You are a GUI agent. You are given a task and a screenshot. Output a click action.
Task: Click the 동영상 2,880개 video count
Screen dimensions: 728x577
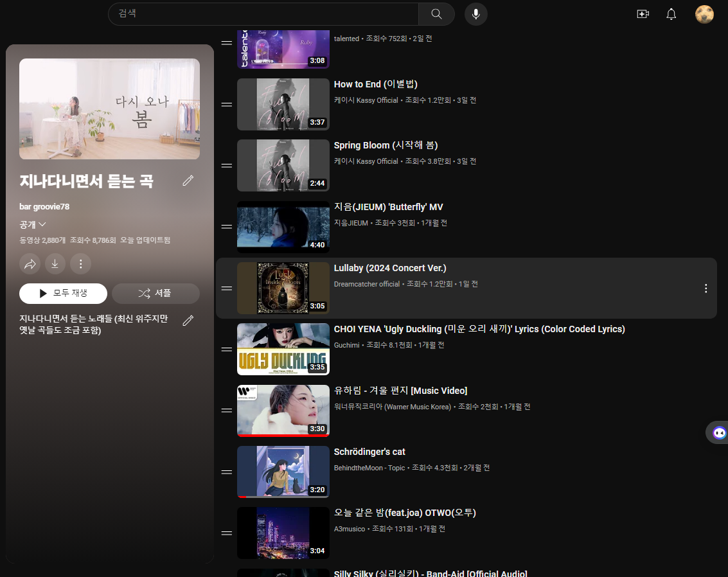[x=42, y=240]
